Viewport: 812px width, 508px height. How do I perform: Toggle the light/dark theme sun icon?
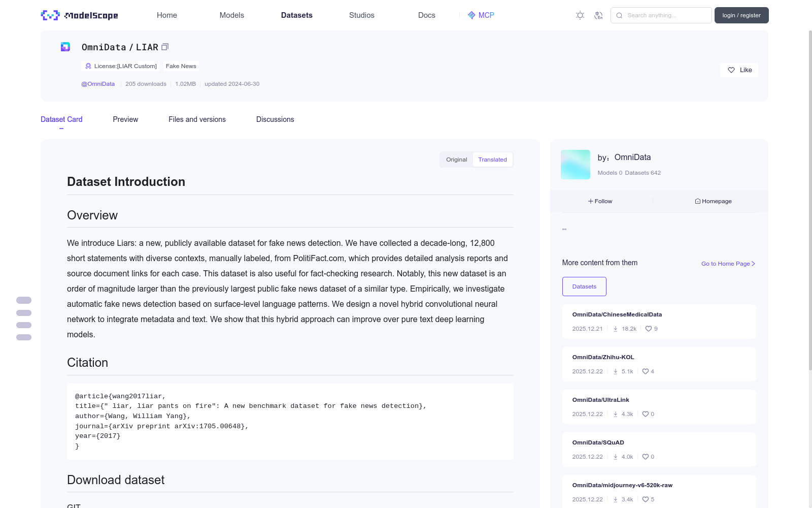click(580, 15)
